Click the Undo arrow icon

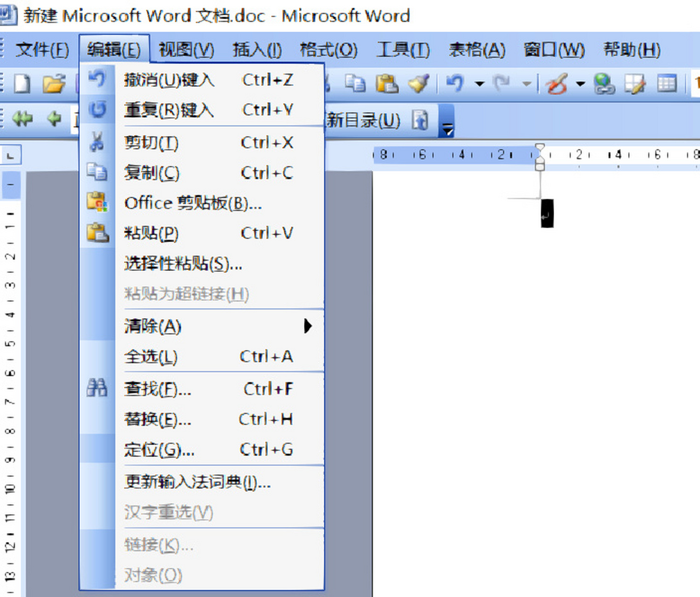tap(456, 83)
